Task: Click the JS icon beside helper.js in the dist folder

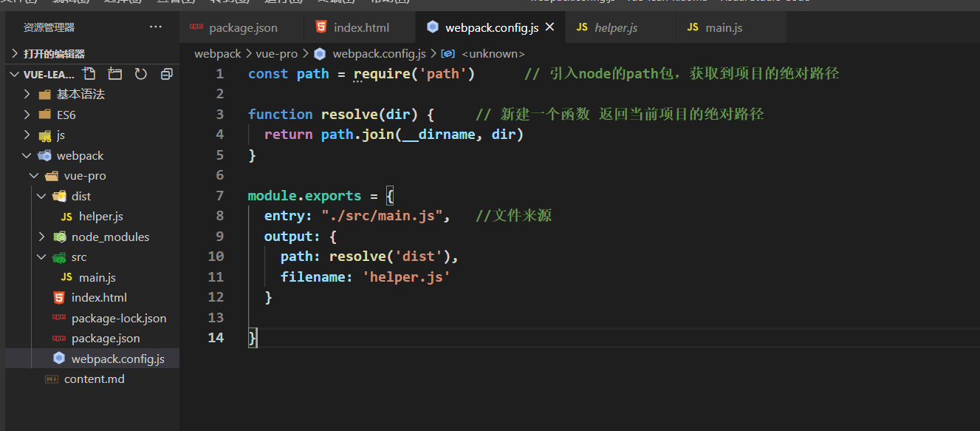Action: [66, 217]
